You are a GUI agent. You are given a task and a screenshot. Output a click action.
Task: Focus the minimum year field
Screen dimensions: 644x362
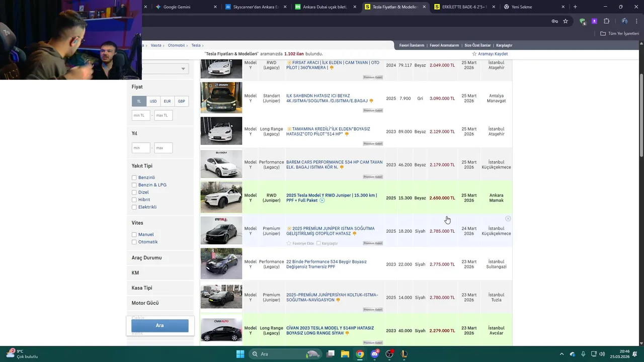141,148
